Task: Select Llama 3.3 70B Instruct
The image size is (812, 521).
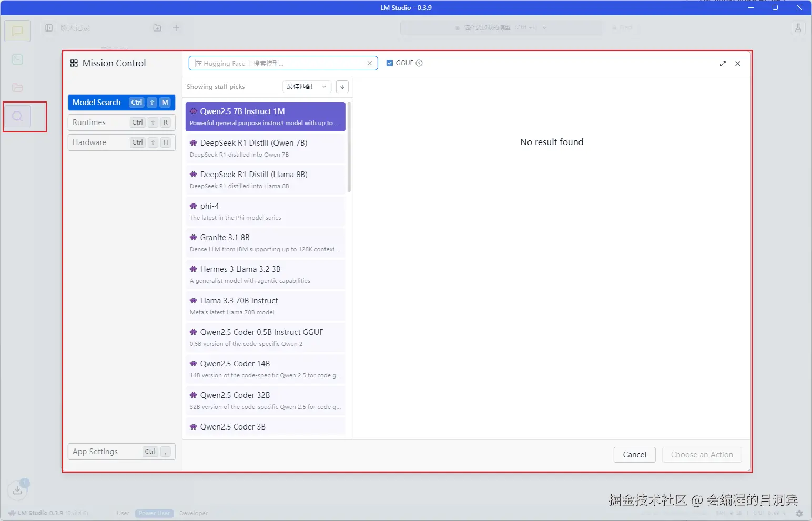Action: (x=266, y=306)
